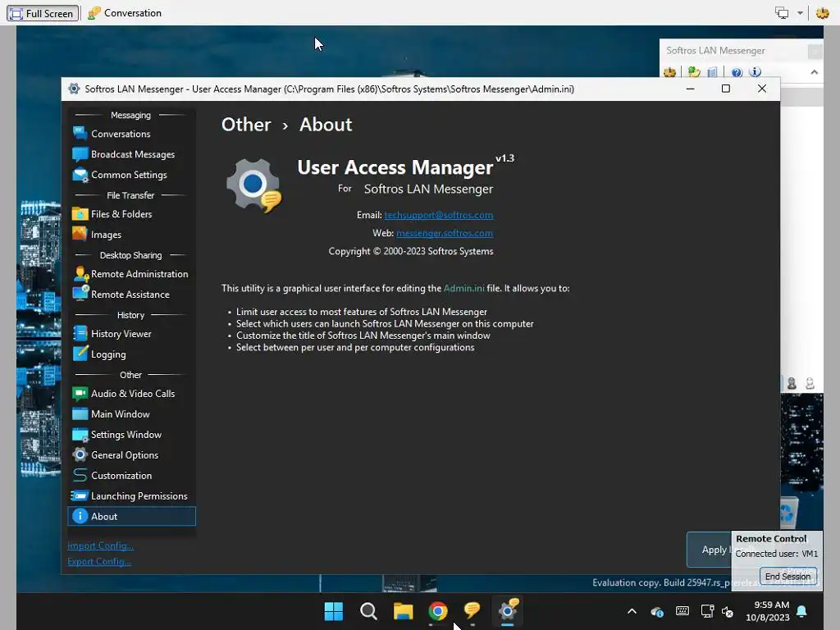Click the Conversations chat bubble icon
This screenshot has height=630, width=840.
(80, 134)
